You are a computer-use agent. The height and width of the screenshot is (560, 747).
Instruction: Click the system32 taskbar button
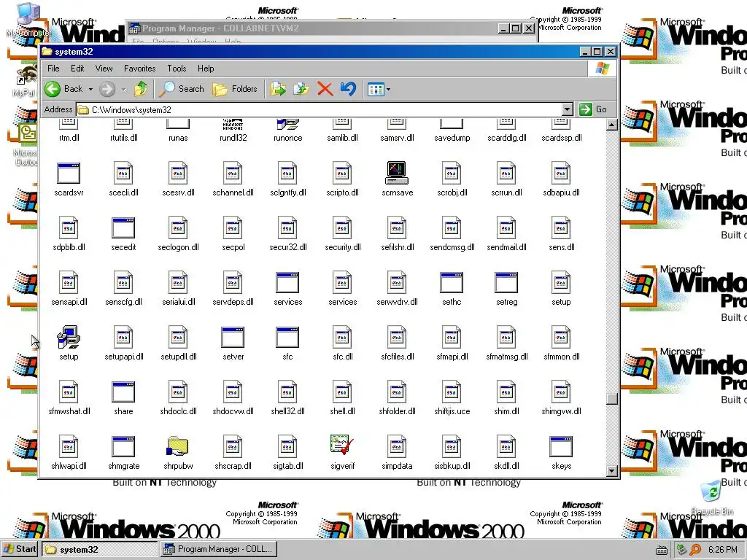[99, 549]
